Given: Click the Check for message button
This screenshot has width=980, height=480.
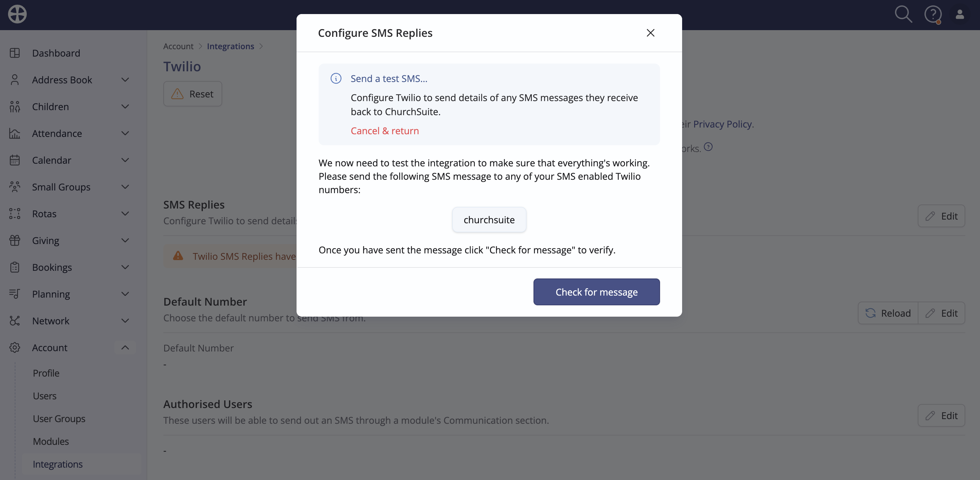Looking at the screenshot, I should point(596,292).
